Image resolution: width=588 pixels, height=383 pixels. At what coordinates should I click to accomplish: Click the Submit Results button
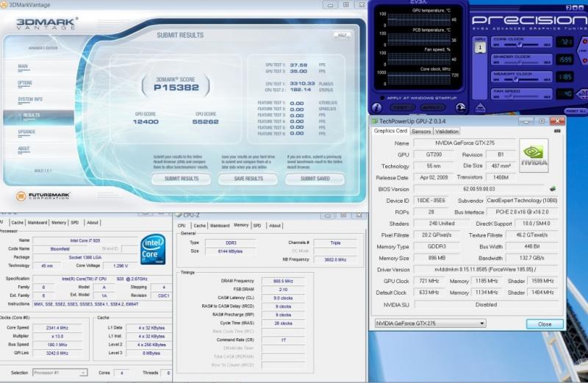pos(182,179)
